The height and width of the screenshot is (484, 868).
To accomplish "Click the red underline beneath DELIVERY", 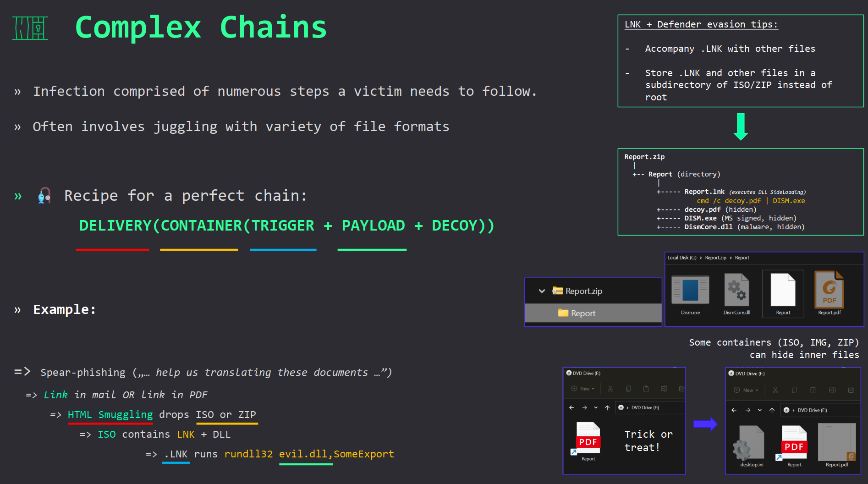I will pos(112,250).
